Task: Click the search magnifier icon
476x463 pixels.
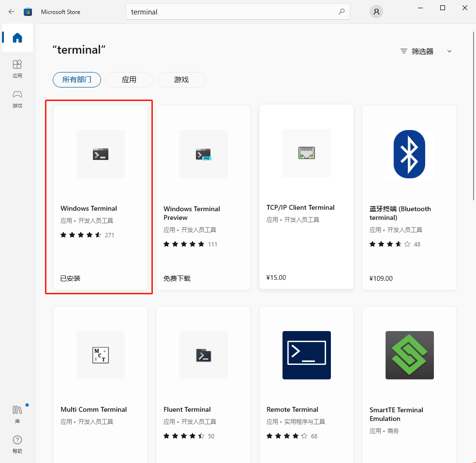Action: (x=342, y=12)
